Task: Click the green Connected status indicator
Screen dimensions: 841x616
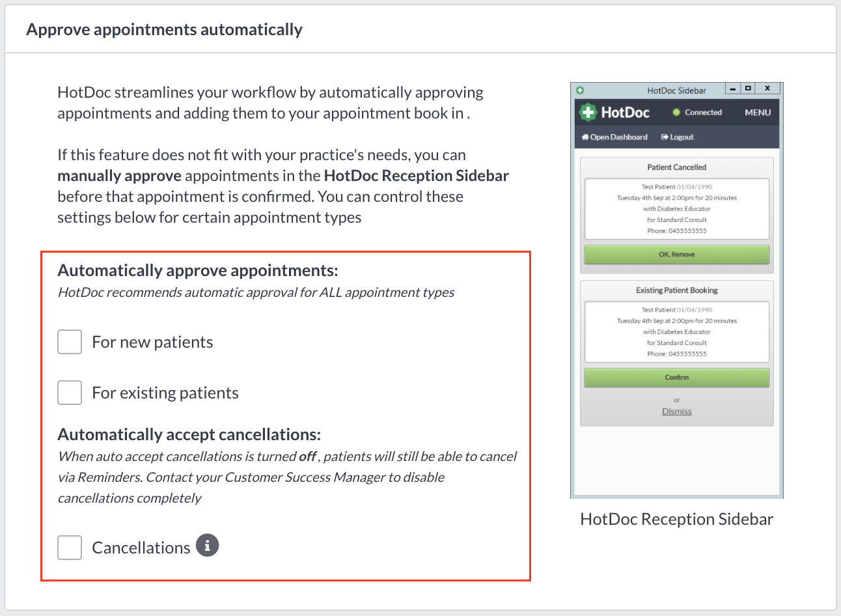Action: (676, 113)
